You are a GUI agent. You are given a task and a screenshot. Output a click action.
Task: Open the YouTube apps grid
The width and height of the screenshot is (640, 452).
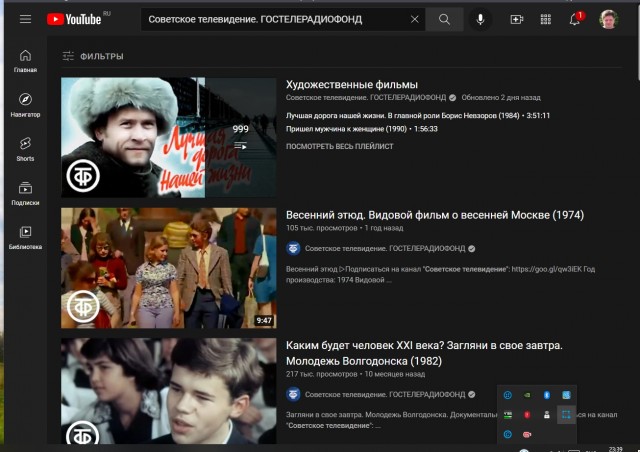[546, 19]
